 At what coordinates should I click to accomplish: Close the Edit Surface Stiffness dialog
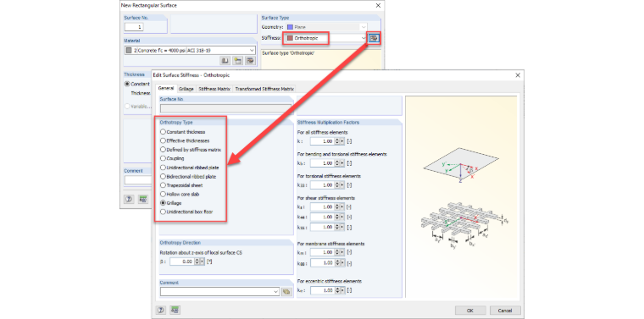pyautogui.click(x=518, y=75)
